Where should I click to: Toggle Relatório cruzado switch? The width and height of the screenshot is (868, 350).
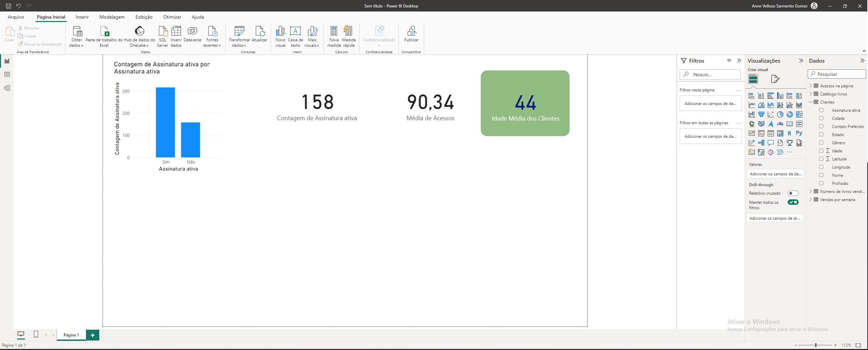point(793,193)
